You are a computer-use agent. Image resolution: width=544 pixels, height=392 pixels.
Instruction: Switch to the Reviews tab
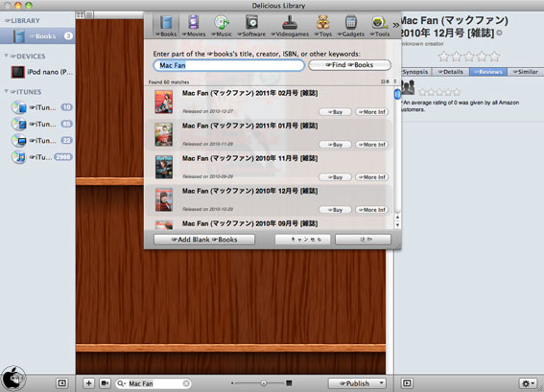(488, 72)
